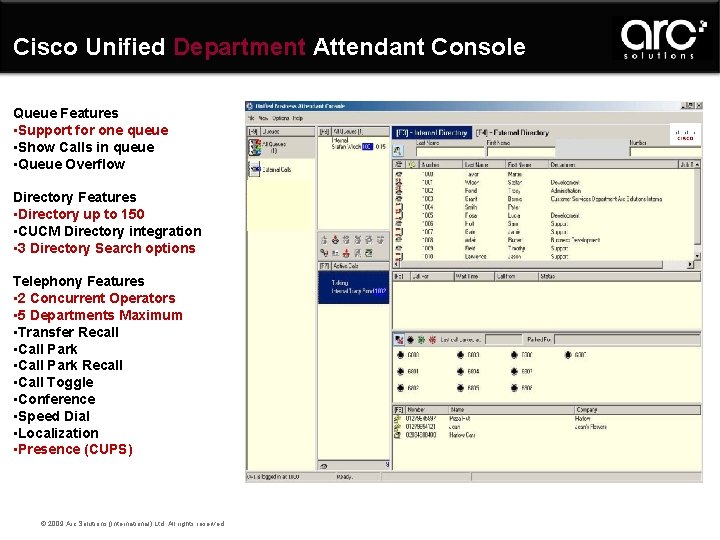720x540 pixels.
Task: Open the Help menu
Action: tap(298, 118)
